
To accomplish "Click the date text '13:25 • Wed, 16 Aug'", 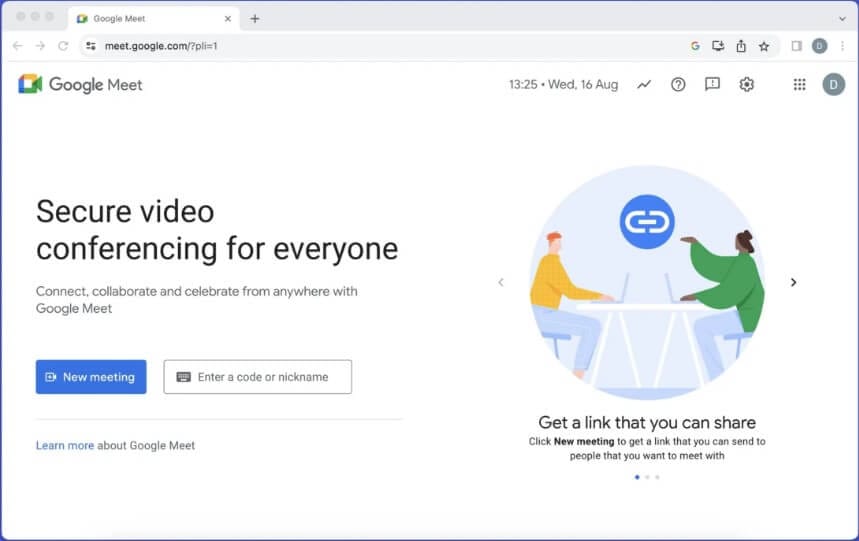I will (x=563, y=84).
